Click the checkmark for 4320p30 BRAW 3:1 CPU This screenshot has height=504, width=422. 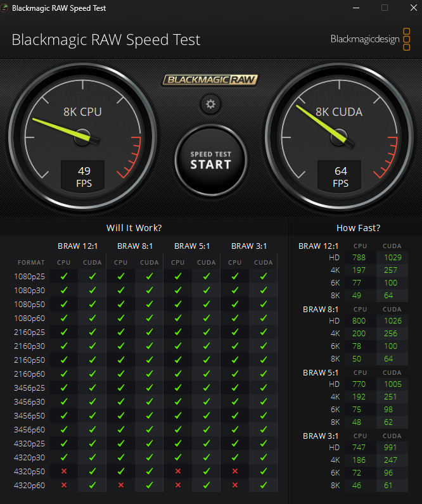[235, 457]
